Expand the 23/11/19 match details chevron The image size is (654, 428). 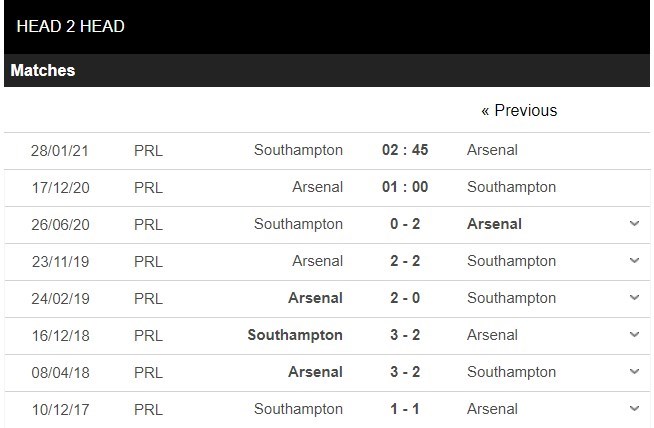tap(634, 261)
